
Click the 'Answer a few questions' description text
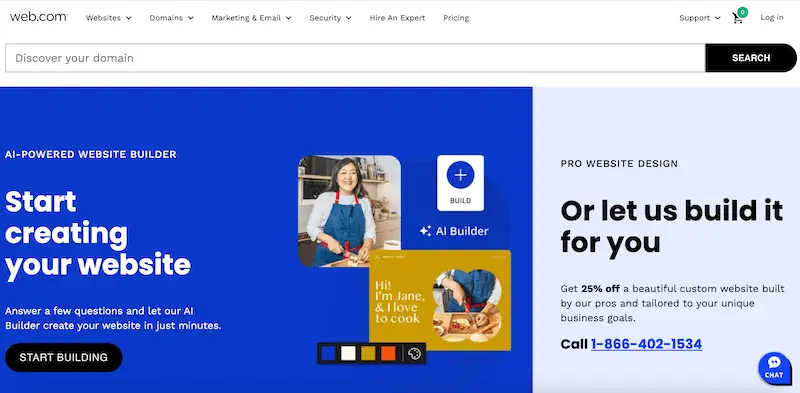click(113, 318)
